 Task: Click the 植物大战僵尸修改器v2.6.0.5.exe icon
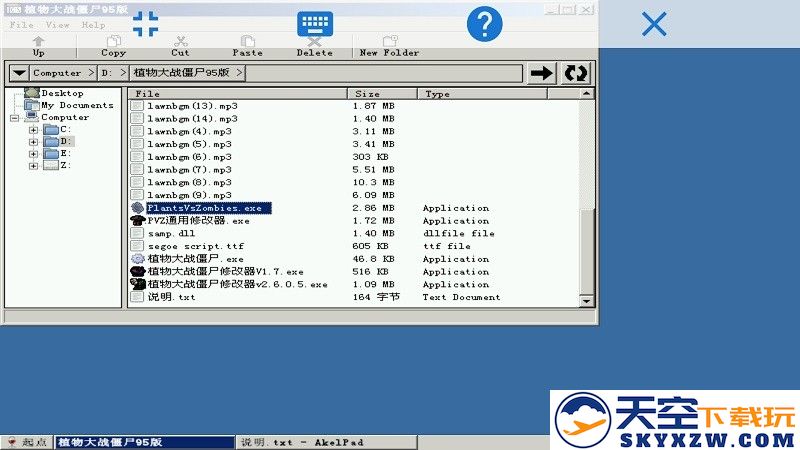click(137, 284)
